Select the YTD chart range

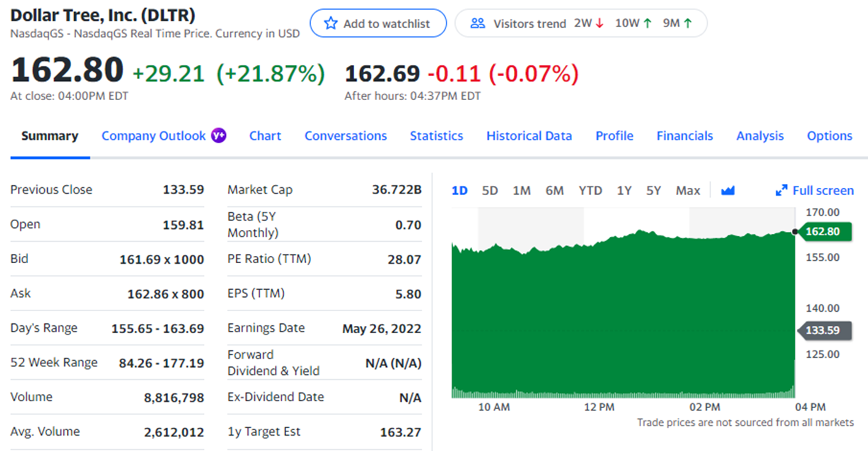click(591, 190)
